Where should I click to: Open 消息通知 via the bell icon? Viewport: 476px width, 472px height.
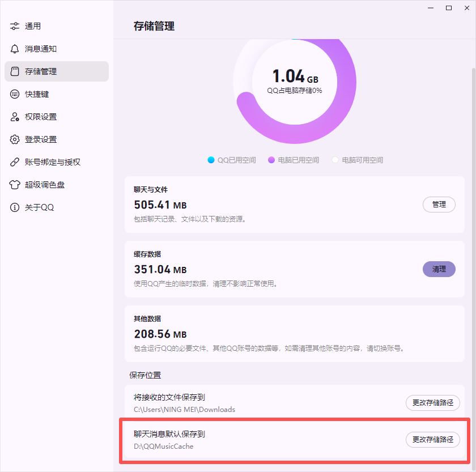[15, 49]
